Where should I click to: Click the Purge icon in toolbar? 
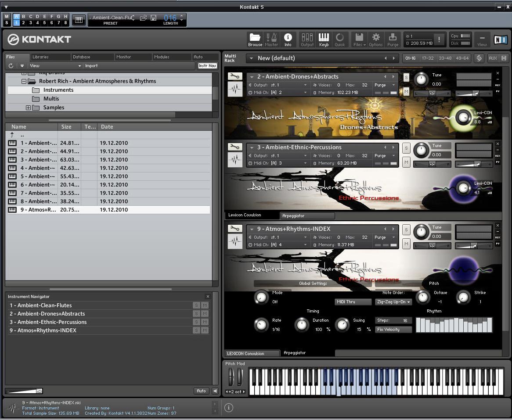coord(393,40)
